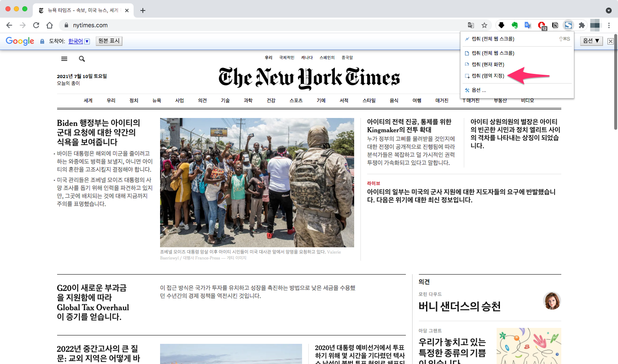Click the Google logo in translate bar
This screenshot has height=364, width=618.
point(20,41)
